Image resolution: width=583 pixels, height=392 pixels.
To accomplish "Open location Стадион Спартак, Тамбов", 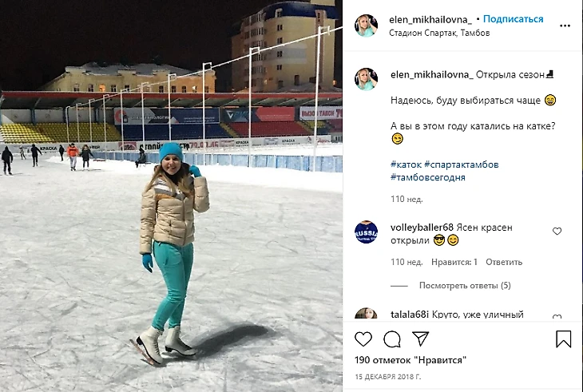I will pos(439,33).
